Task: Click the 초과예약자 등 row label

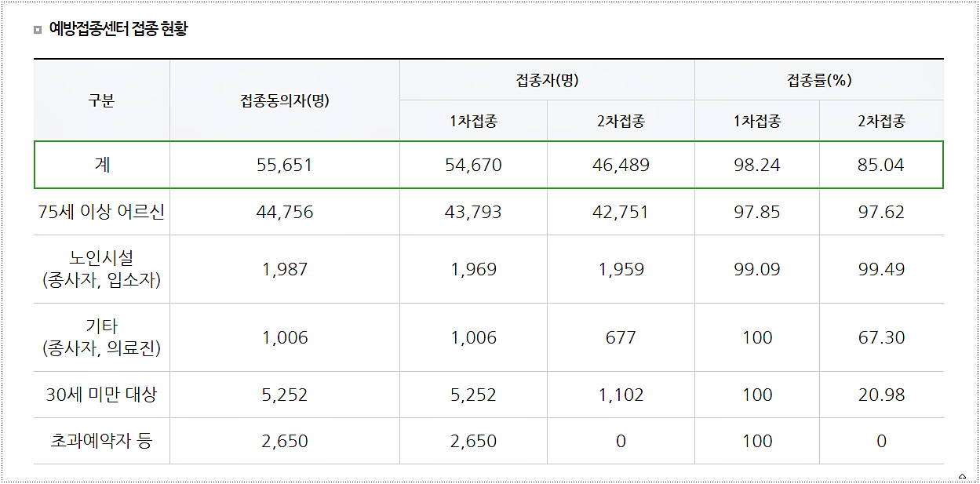Action: [101, 441]
